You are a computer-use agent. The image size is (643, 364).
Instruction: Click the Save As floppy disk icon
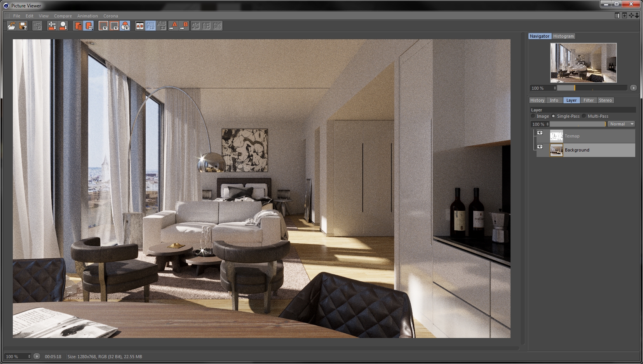pyautogui.click(x=23, y=26)
